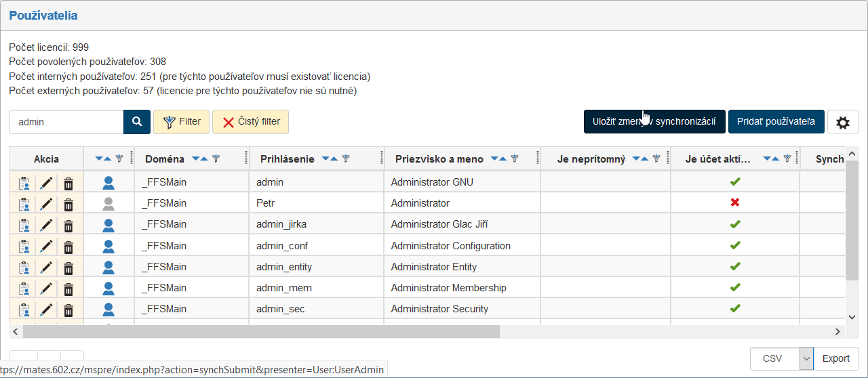This screenshot has width=868, height=378.
Task: Click the pencil edit icon for admin_jirka
Action: pos(46,224)
